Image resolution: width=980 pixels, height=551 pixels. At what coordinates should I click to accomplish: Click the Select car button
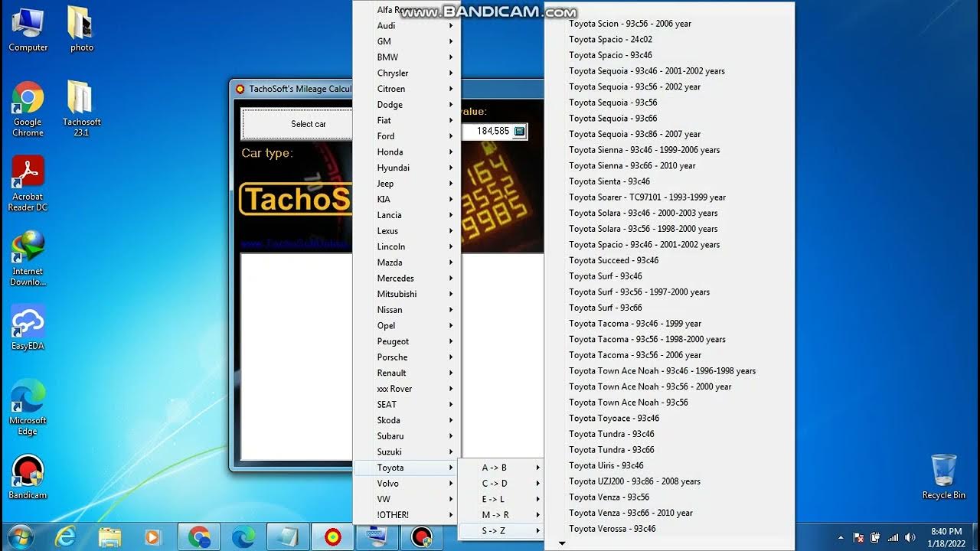[x=298, y=124]
